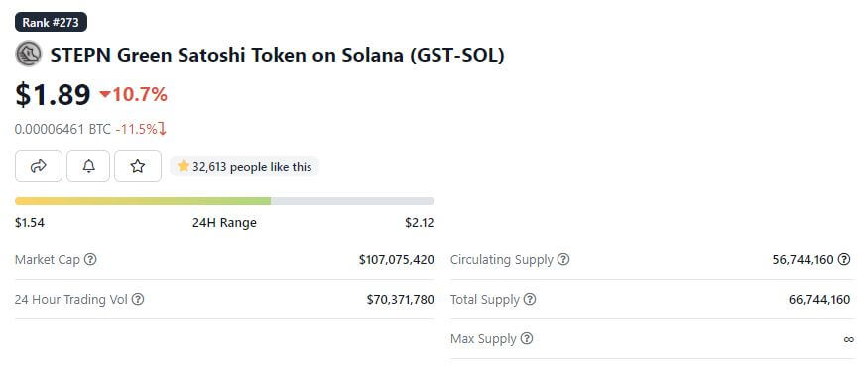Screen dimensions: 868x373
Task: Click the STEPN sneaker logo icon
Action: tap(28, 55)
